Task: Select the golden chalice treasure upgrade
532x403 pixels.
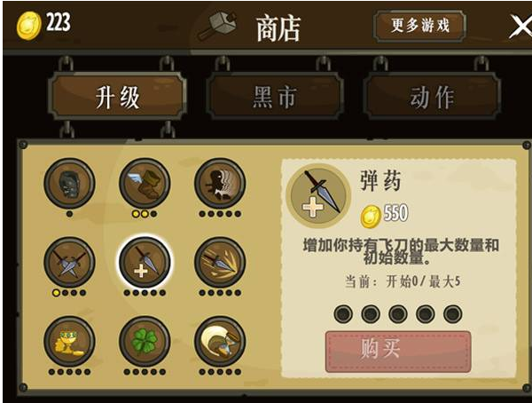Action: (x=69, y=342)
